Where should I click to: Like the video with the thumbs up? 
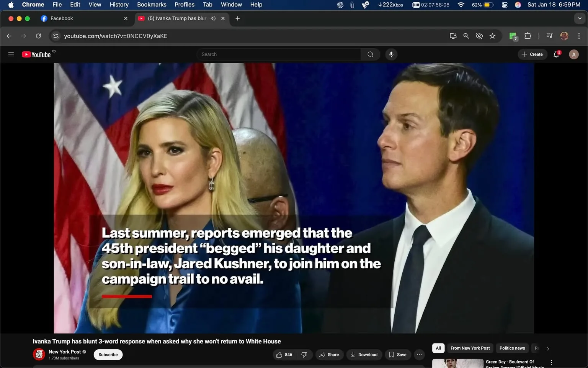[279, 355]
